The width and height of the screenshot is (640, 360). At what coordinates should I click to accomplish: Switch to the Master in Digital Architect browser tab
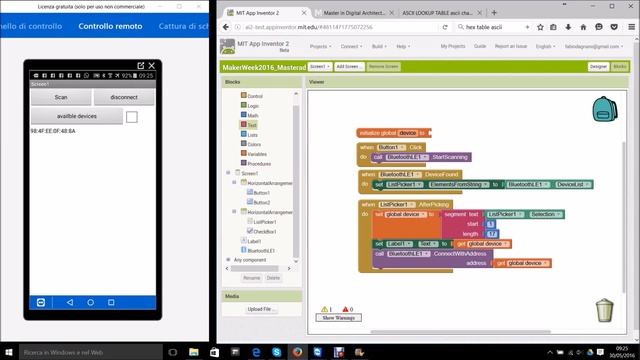tap(354, 13)
